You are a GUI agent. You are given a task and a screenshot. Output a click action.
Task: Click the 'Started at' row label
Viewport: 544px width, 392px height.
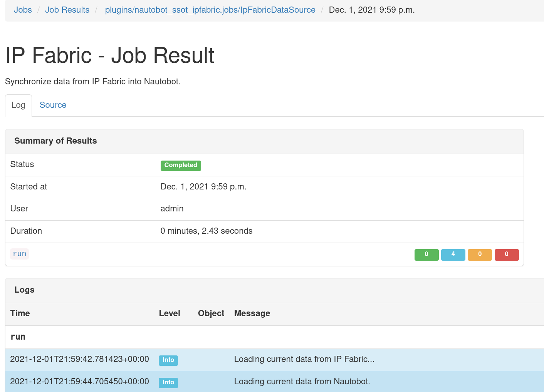[x=29, y=187]
